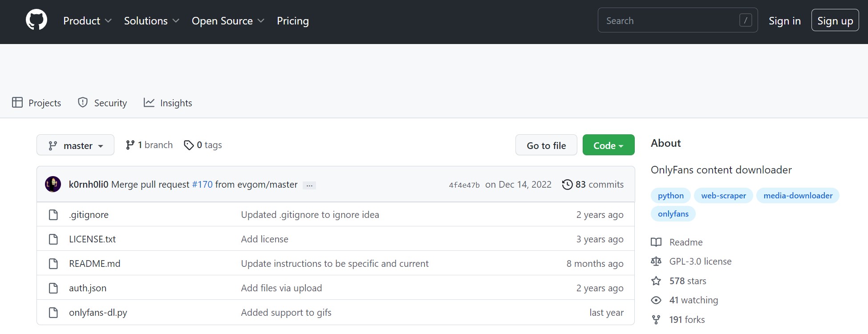This screenshot has height=334, width=868.
Task: Click the Readme book icon
Action: click(656, 242)
